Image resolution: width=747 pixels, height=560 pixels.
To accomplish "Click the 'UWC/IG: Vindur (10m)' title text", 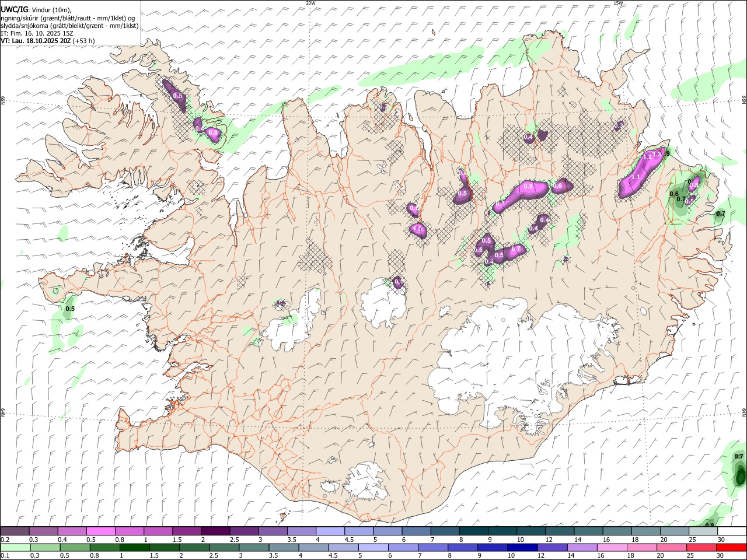I will (x=36, y=9).
